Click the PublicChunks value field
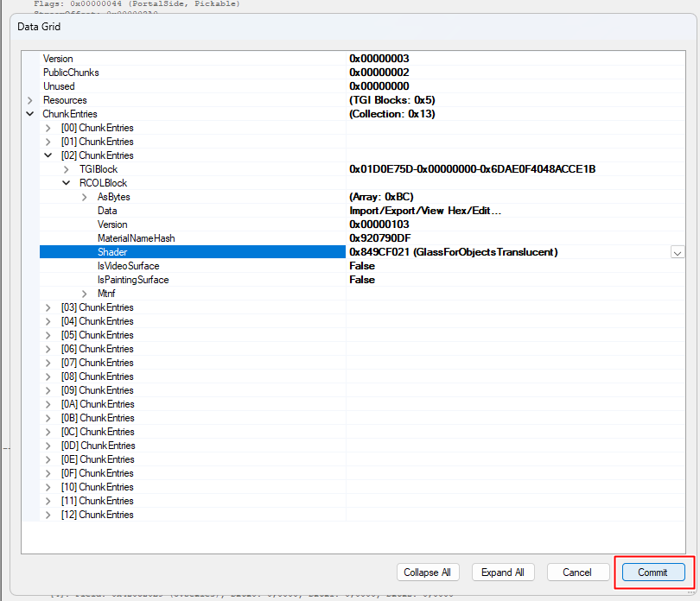Viewport: 700px width, 601px height. pos(516,73)
